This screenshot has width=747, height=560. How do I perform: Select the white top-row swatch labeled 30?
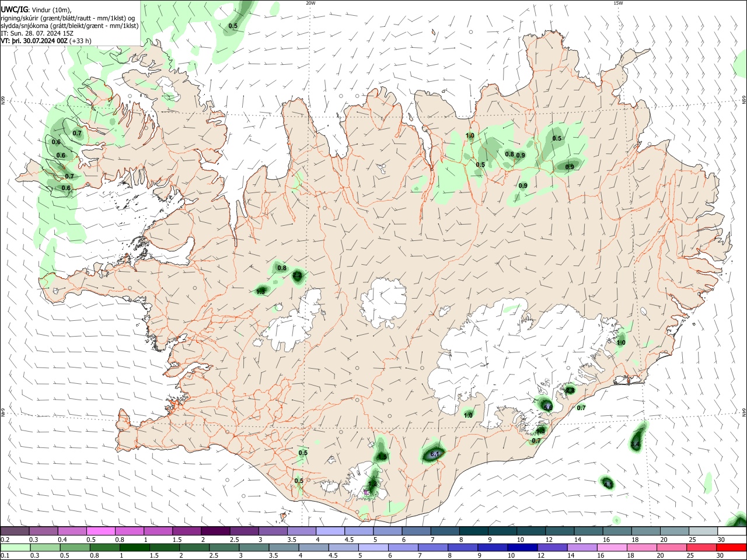(x=732, y=531)
